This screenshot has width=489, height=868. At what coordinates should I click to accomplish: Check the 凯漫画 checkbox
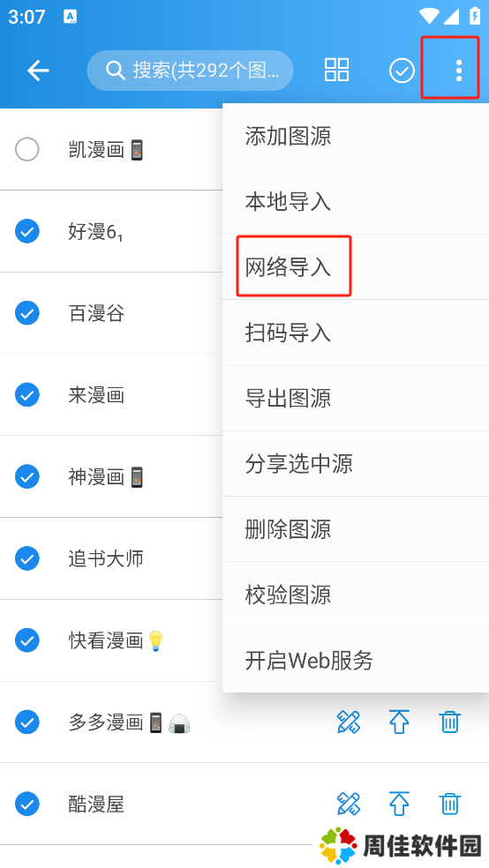pos(27,149)
